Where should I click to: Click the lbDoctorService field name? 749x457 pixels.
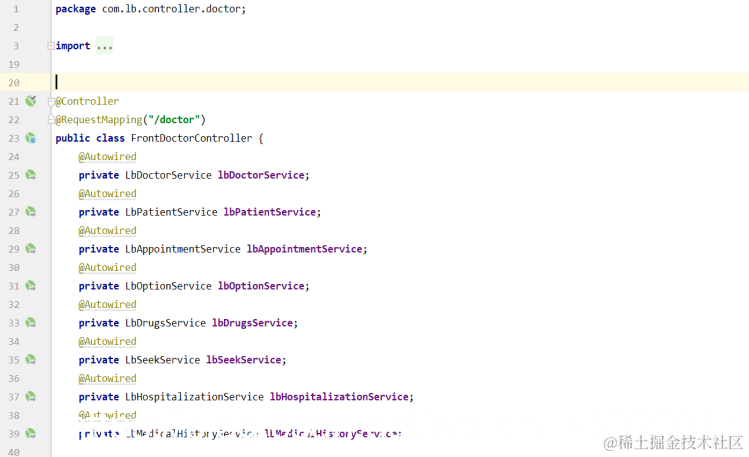(261, 175)
